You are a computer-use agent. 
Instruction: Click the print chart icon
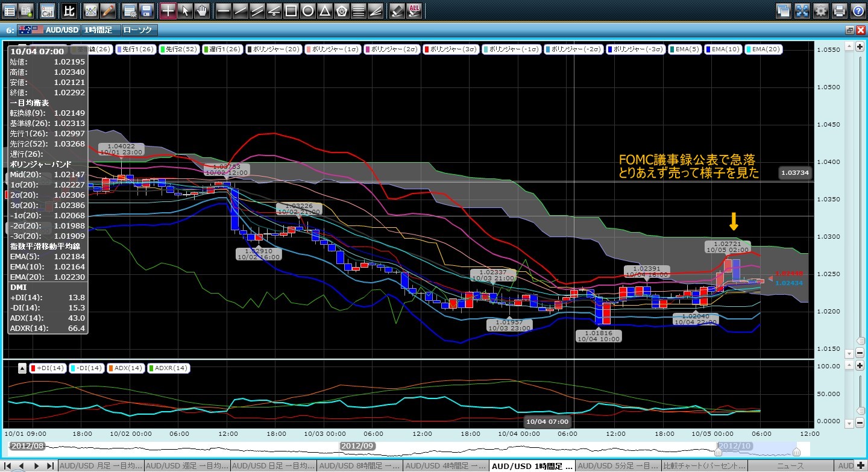pyautogui.click(x=839, y=10)
